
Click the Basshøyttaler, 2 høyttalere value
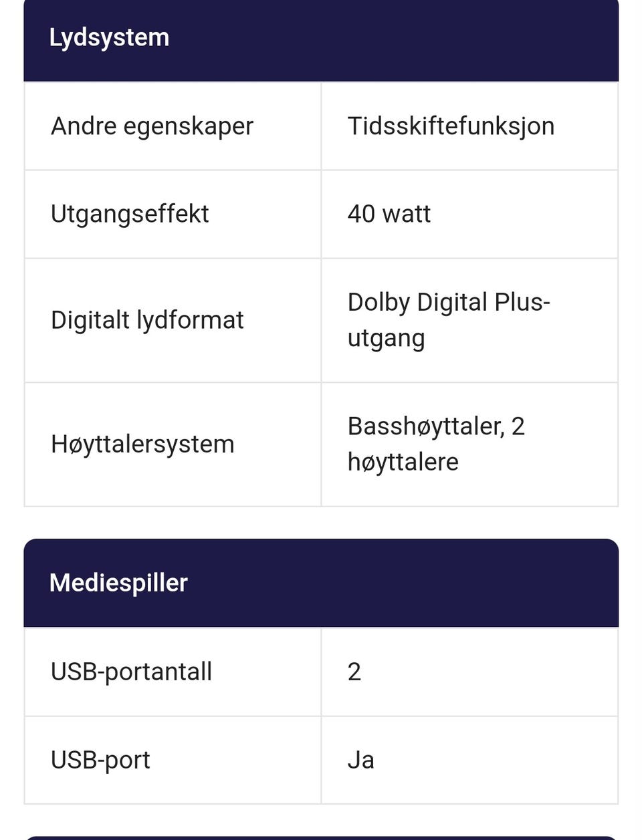436,444
